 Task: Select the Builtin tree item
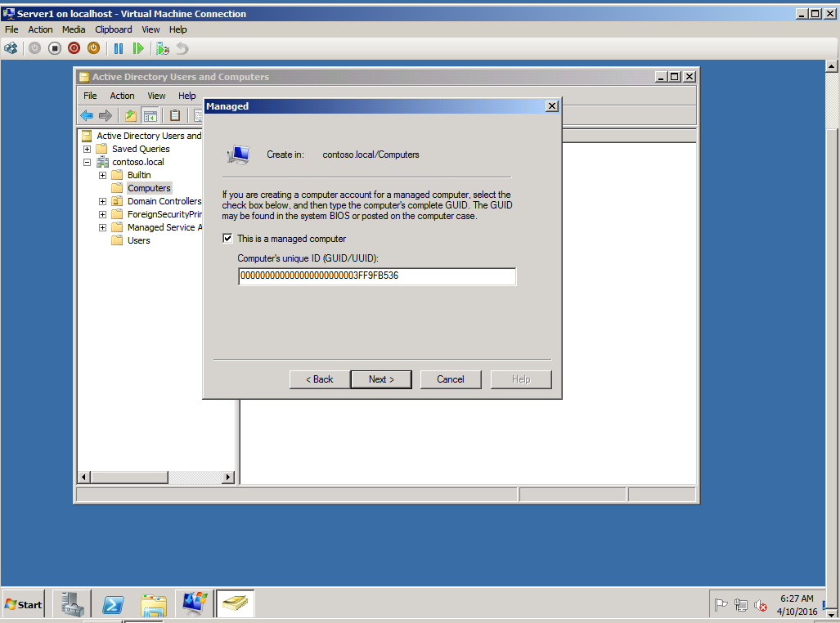139,175
